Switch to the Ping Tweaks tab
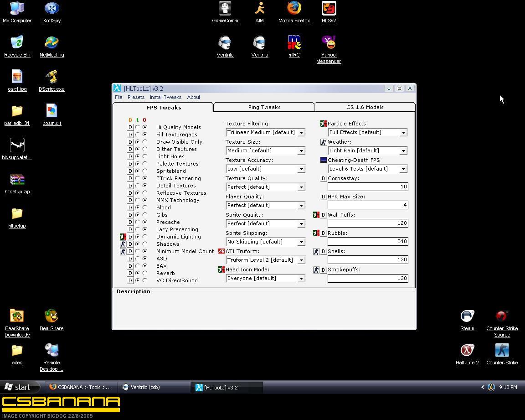This screenshot has height=420, width=525. [264, 107]
